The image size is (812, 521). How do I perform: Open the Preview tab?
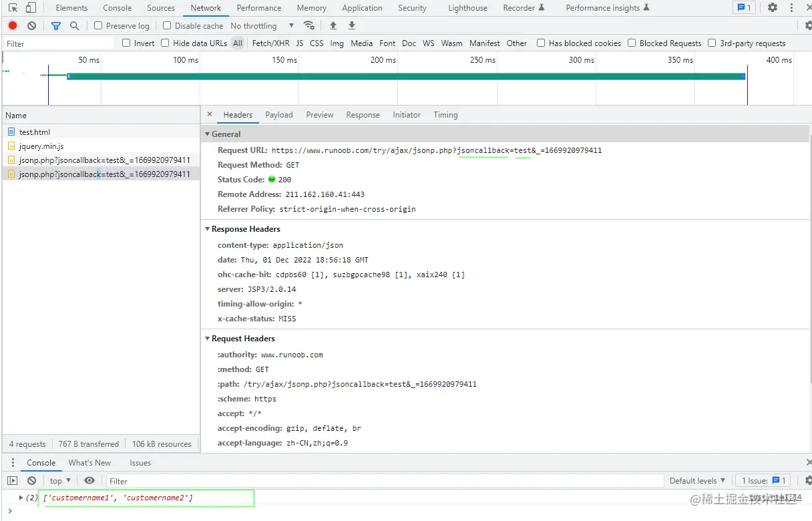320,115
